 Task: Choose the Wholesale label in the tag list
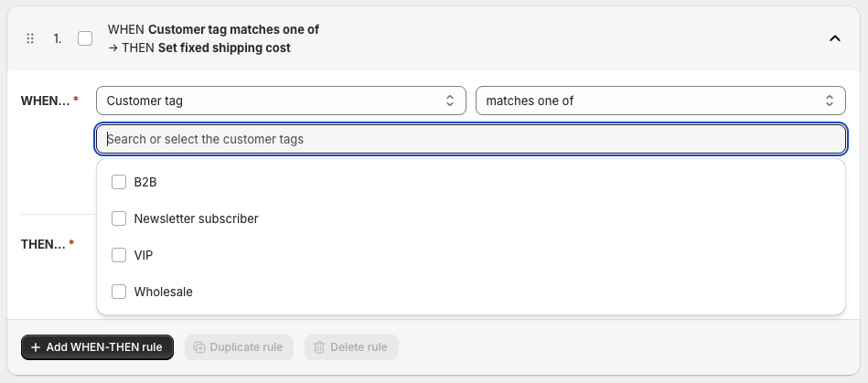point(163,292)
